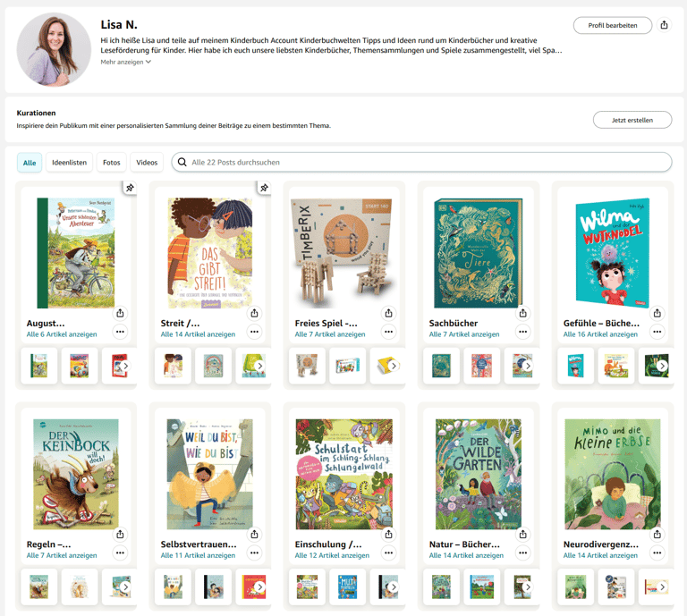Open more options for Selbstvertrauen list
687x616 pixels.
(254, 553)
